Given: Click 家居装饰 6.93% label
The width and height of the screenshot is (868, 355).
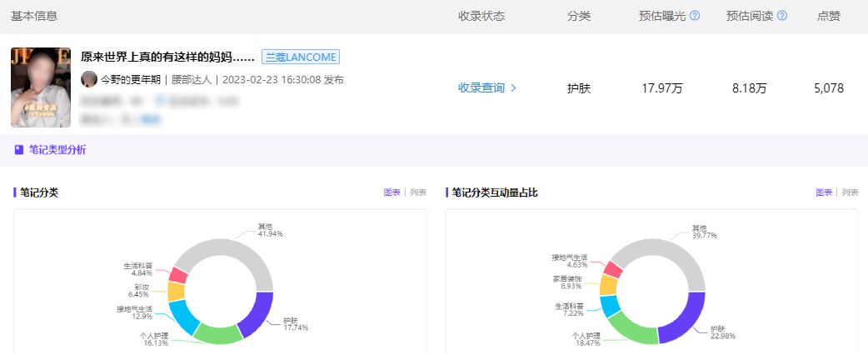Looking at the screenshot, I should (566, 282).
